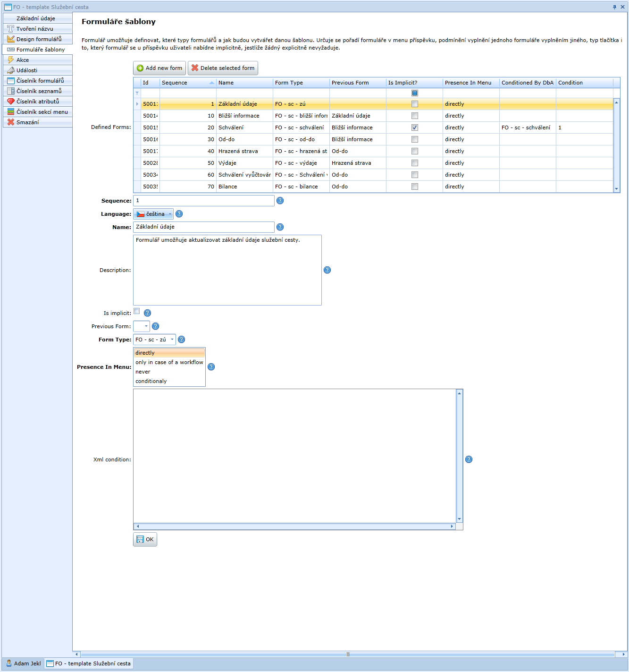Click help icon beside Xml condition field
The image size is (629, 672).
coord(469,459)
